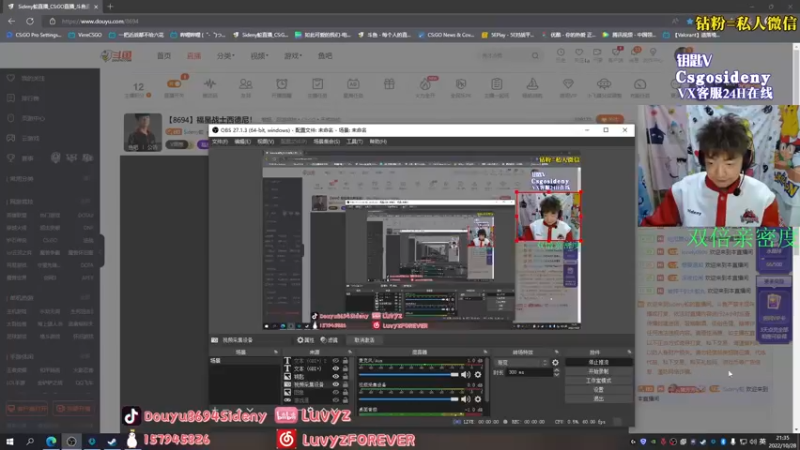Open the history clock icon in Douyu header
Viewport: 800px width, 450px height.
[x=561, y=53]
